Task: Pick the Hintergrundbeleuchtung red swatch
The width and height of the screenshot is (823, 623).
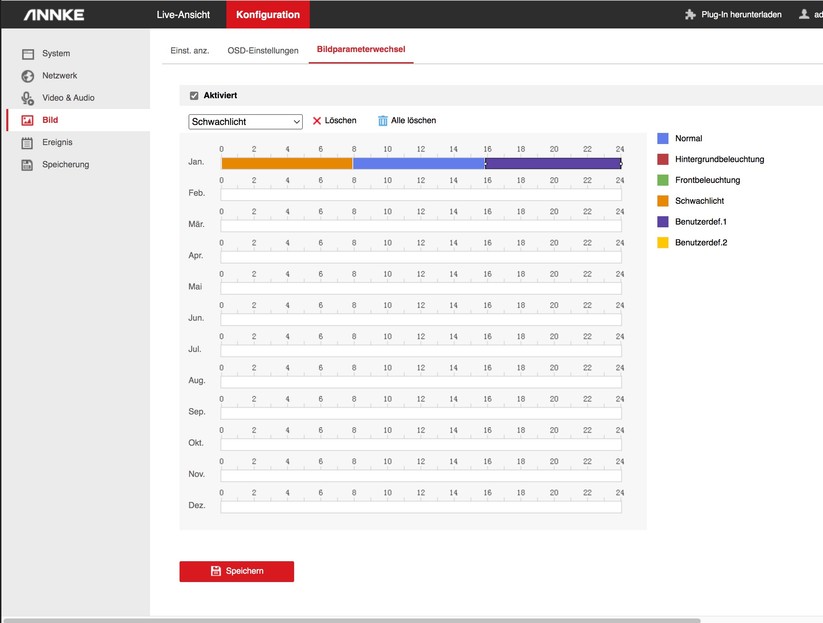Action: [663, 159]
